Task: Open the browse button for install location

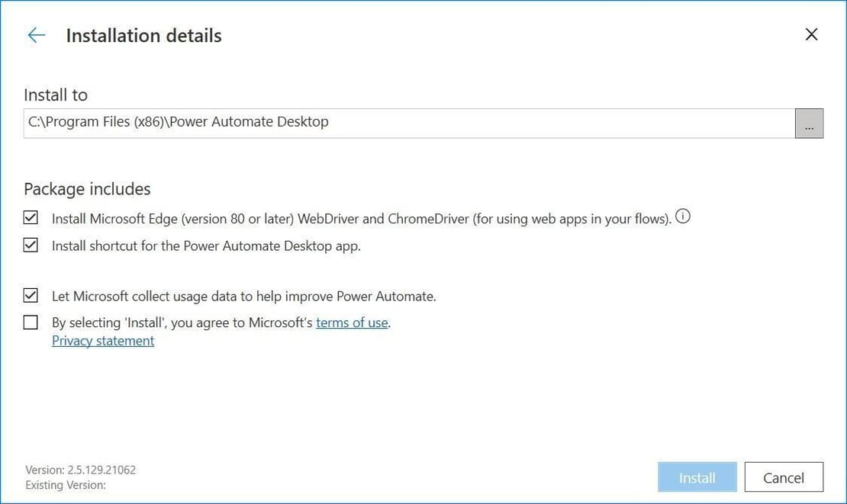Action: click(x=810, y=123)
